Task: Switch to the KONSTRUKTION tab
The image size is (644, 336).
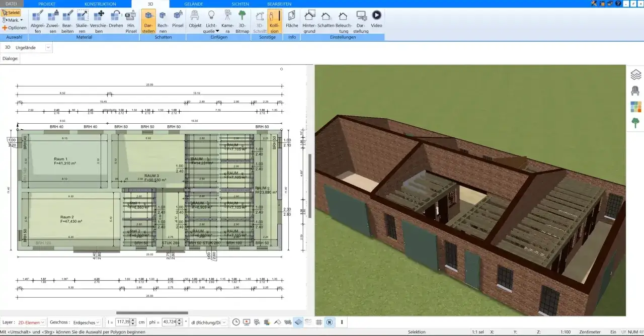Action: click(100, 4)
